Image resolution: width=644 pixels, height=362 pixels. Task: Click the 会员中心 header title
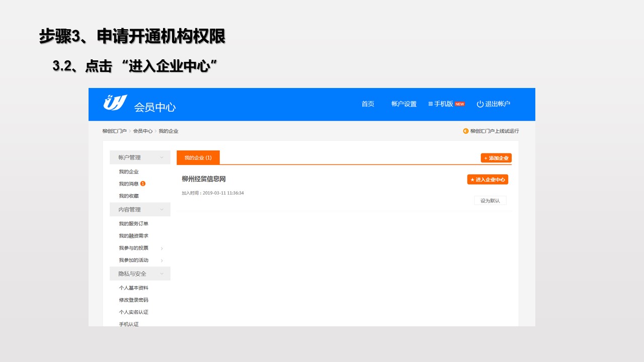click(x=155, y=107)
